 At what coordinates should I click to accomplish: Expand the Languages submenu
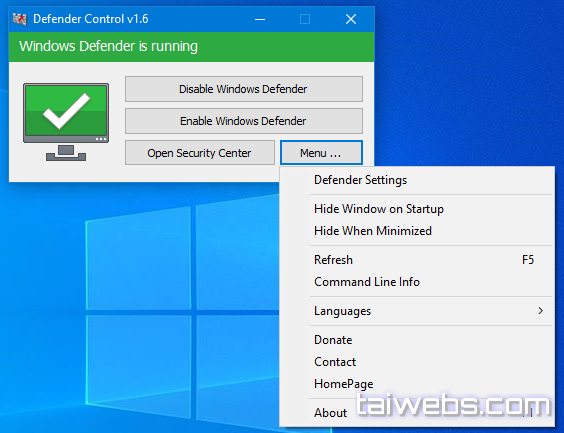[417, 311]
